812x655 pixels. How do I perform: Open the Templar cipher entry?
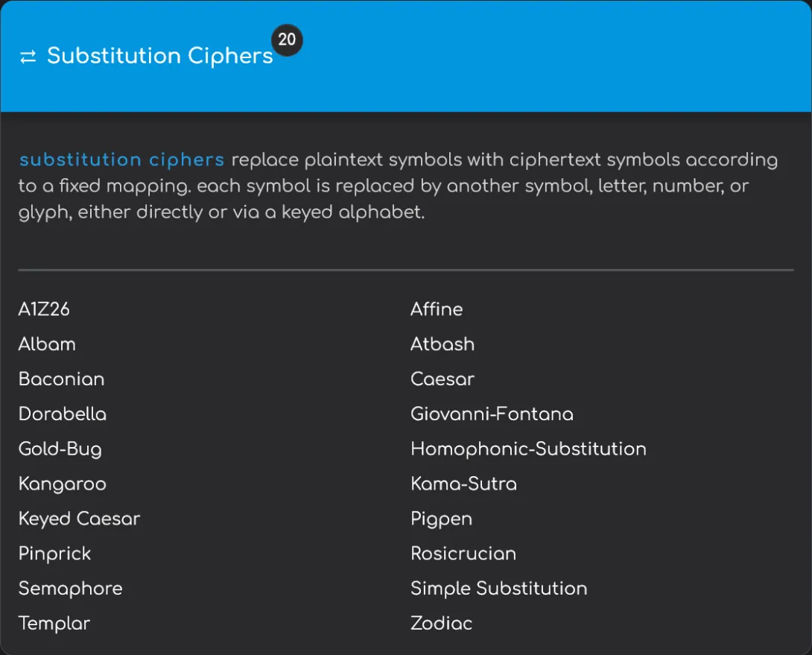(x=54, y=624)
